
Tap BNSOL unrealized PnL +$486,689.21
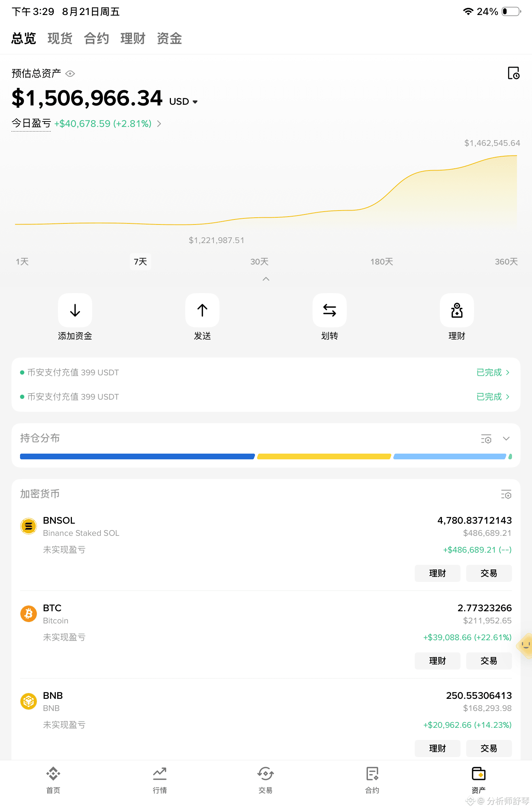point(477,550)
